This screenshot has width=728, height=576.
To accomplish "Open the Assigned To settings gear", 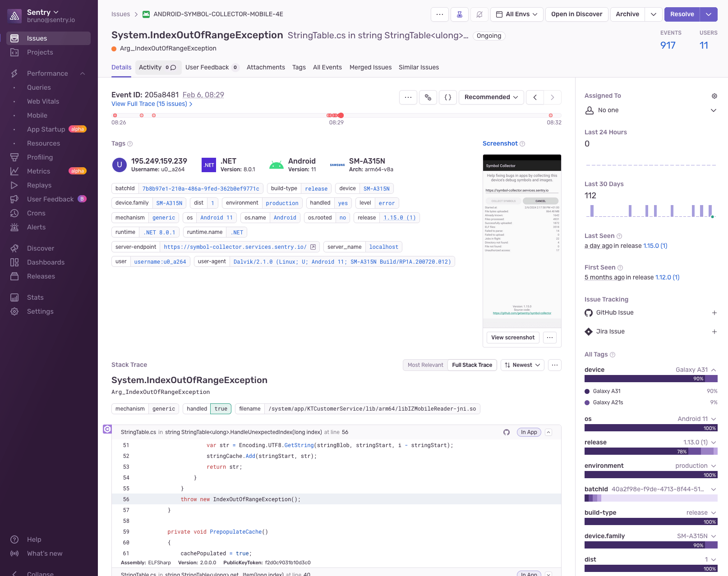I will pos(714,96).
